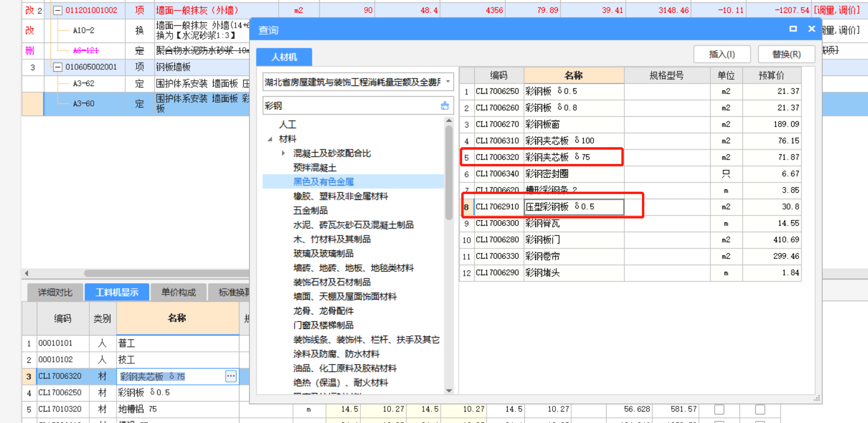Tick the second checkbox in the 地槽铝 row

point(760,409)
